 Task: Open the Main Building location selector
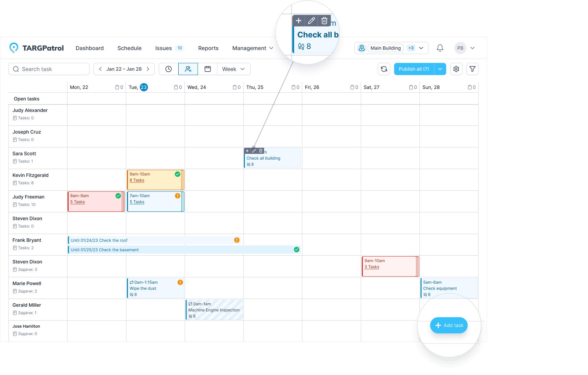(391, 48)
